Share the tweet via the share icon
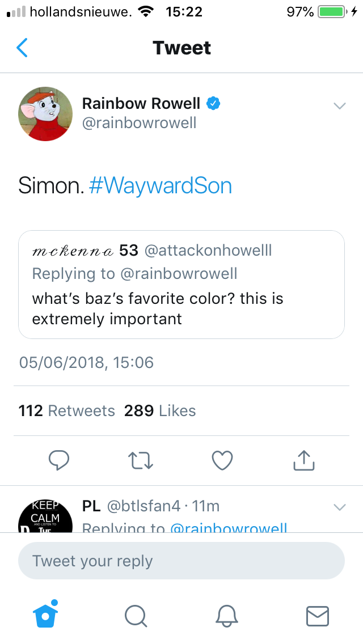Screen dimensions: 363x644 point(303,460)
